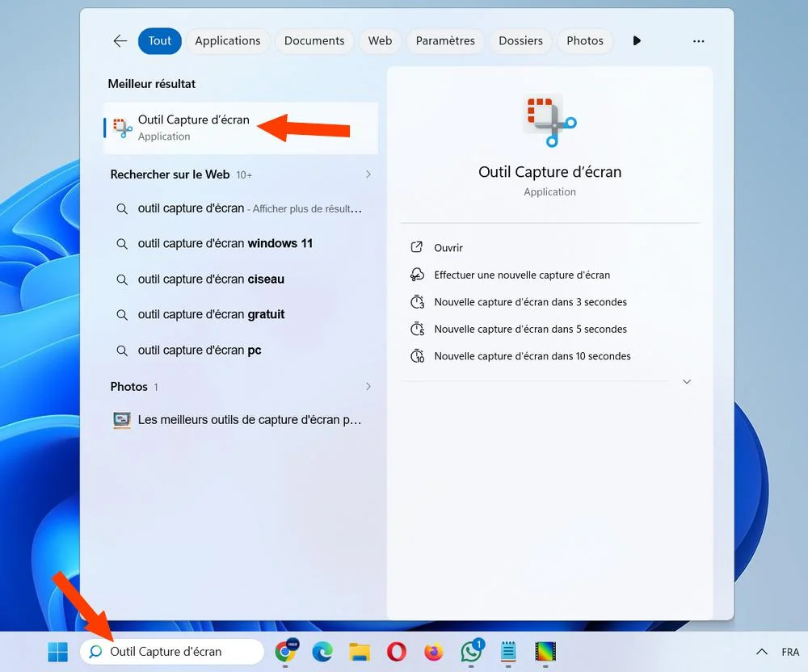
Task: Click search icon beside first web suggestion
Action: pos(122,209)
